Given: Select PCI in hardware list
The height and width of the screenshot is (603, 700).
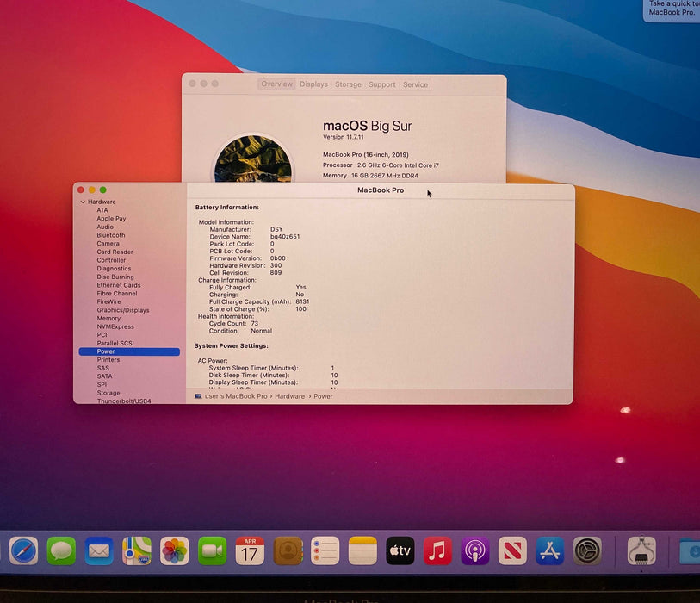Looking at the screenshot, I should (102, 335).
